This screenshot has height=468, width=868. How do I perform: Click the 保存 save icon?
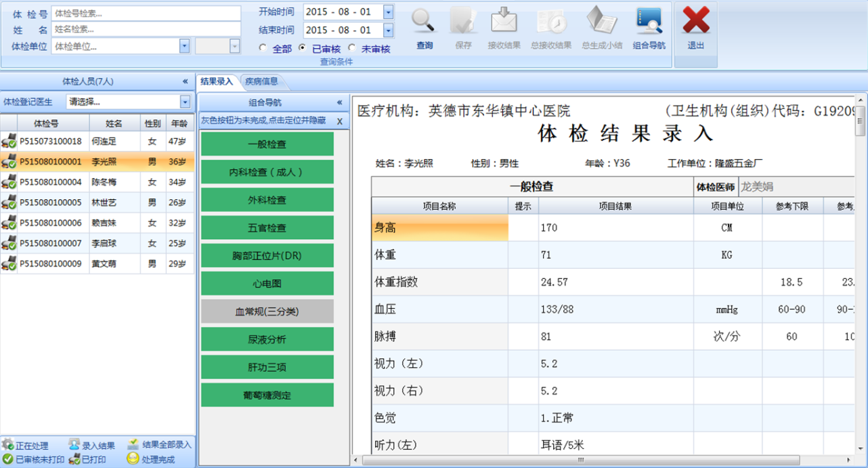(463, 22)
